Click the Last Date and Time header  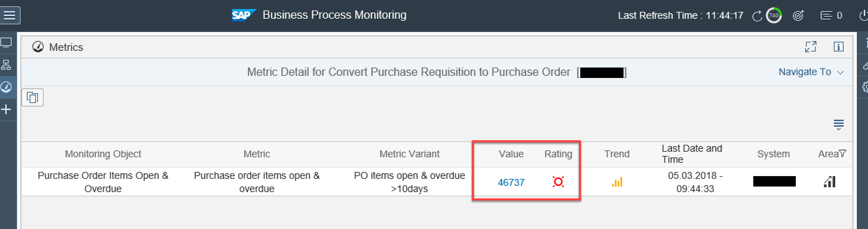point(692,154)
